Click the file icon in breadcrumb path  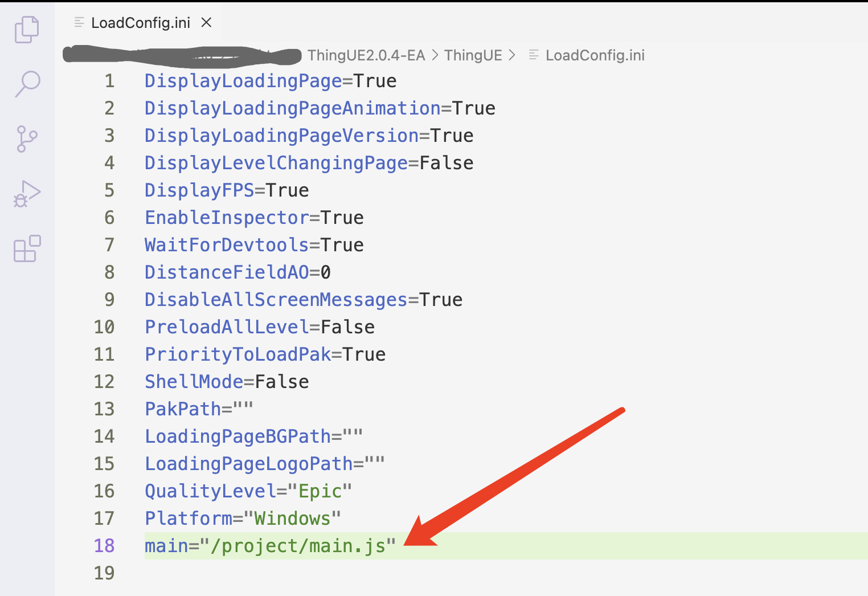[x=534, y=55]
